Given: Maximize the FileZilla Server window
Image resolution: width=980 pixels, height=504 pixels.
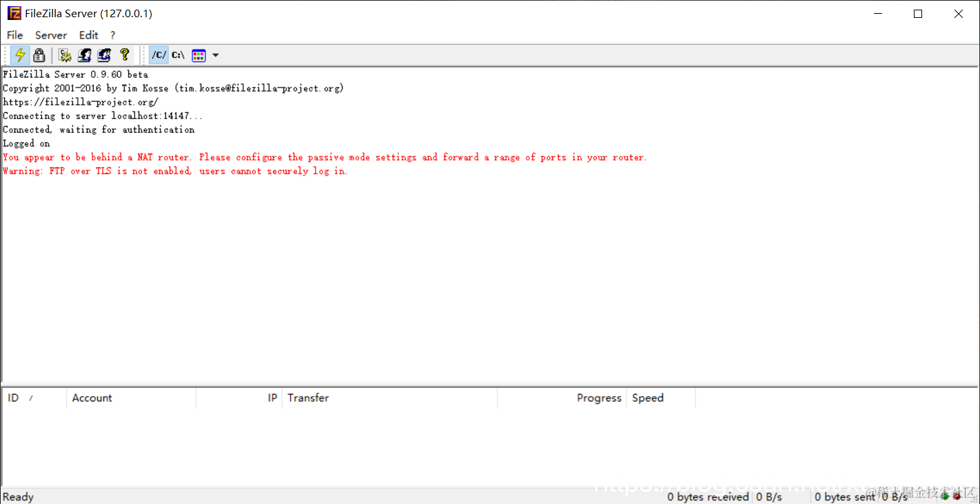Looking at the screenshot, I should [918, 14].
